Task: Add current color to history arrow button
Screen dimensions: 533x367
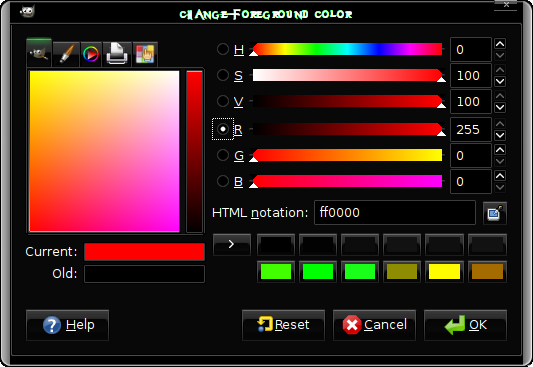Action: (x=231, y=244)
